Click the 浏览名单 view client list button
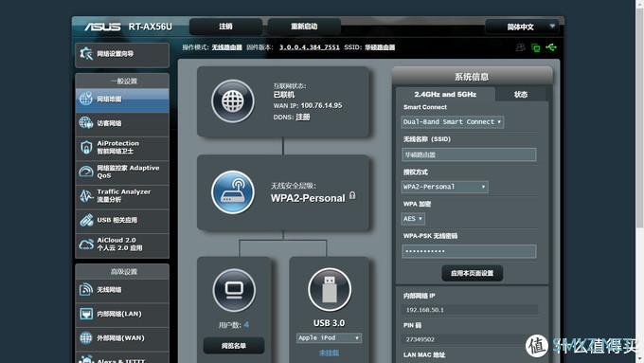This screenshot has height=363, width=644. [x=234, y=346]
